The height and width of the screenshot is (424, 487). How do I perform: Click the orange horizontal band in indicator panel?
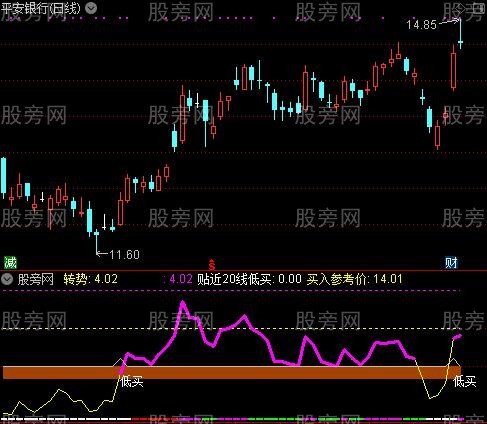tap(232, 372)
